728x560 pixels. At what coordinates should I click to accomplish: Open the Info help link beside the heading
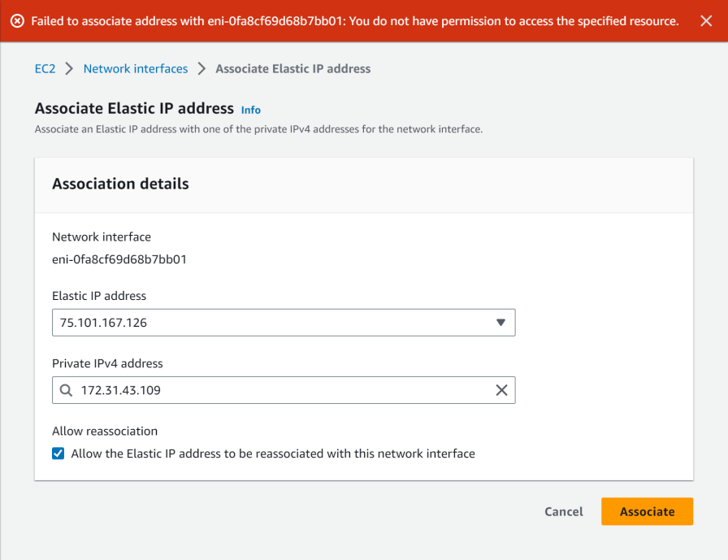pyautogui.click(x=250, y=110)
